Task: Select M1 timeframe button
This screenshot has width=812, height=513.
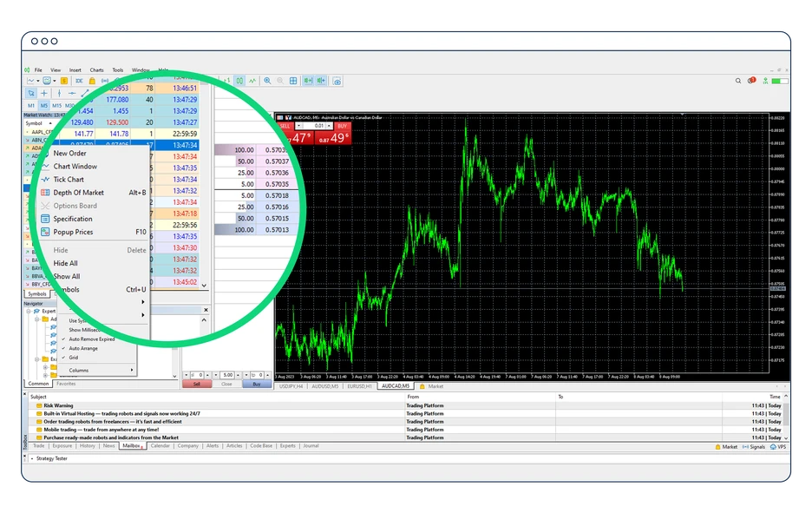Action: coord(31,105)
